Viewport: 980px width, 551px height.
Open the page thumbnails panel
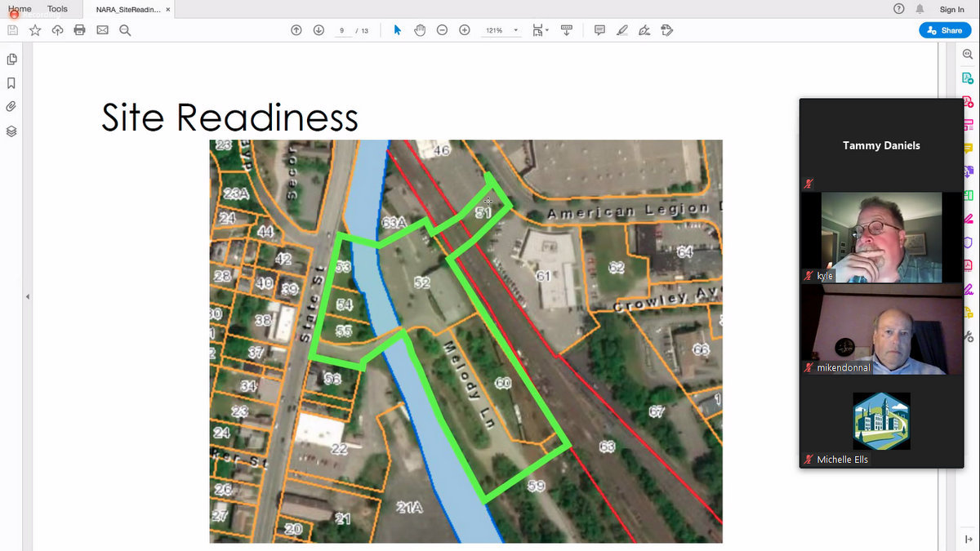pos(11,60)
